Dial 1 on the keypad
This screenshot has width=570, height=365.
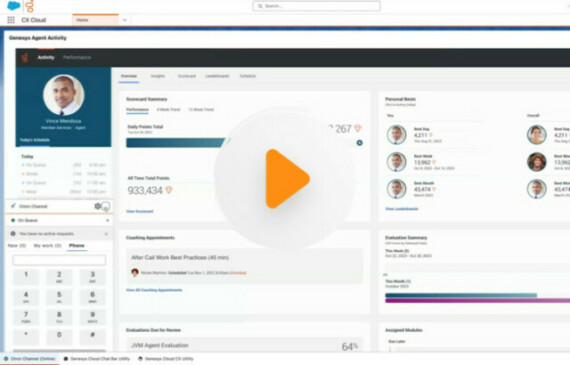[26, 277]
